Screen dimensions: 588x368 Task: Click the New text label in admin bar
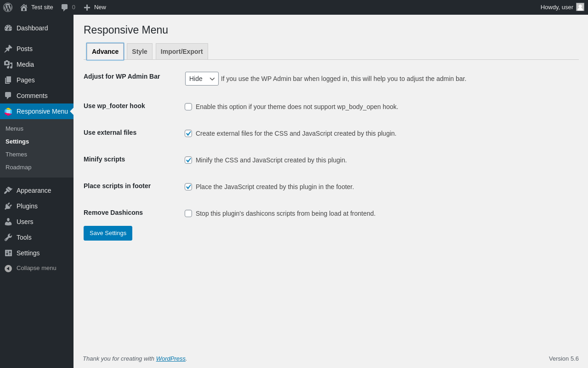[100, 7]
